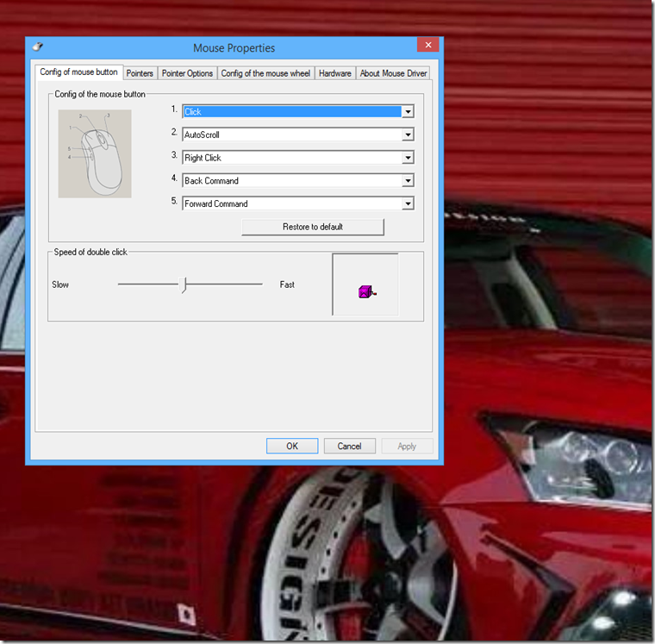Click the Mouse Properties title text

[x=234, y=48]
